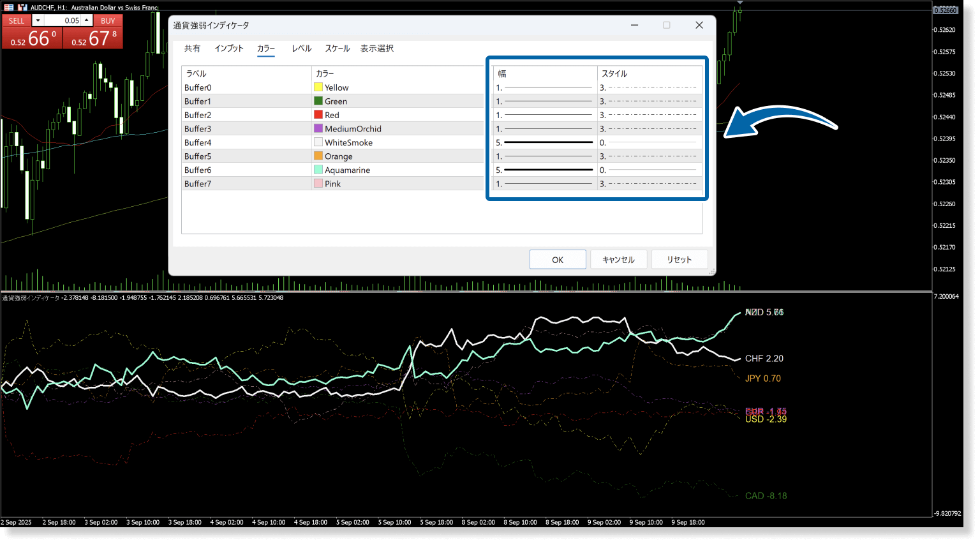The height and width of the screenshot is (540, 980).
Task: Click the chart trade panel icon
Action: [22, 8]
